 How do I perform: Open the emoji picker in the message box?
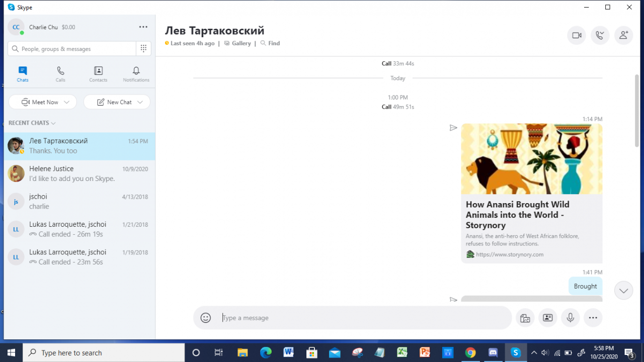click(x=205, y=318)
